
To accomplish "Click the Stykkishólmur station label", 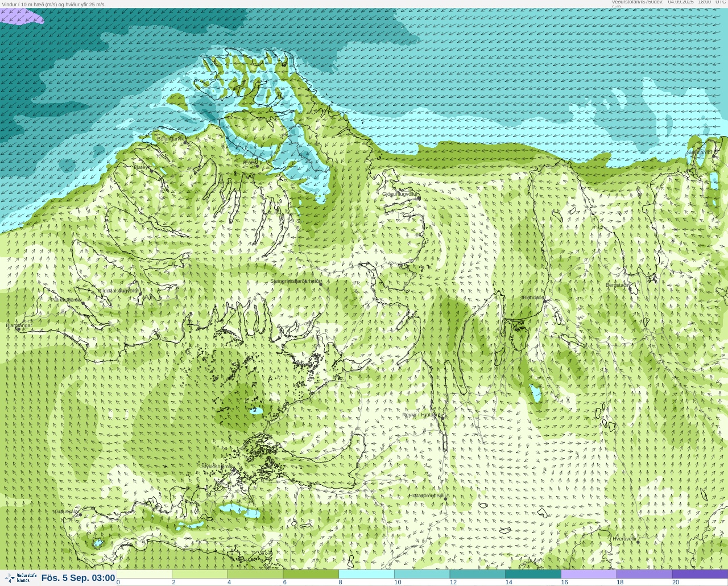I will pyautogui.click(x=218, y=466).
